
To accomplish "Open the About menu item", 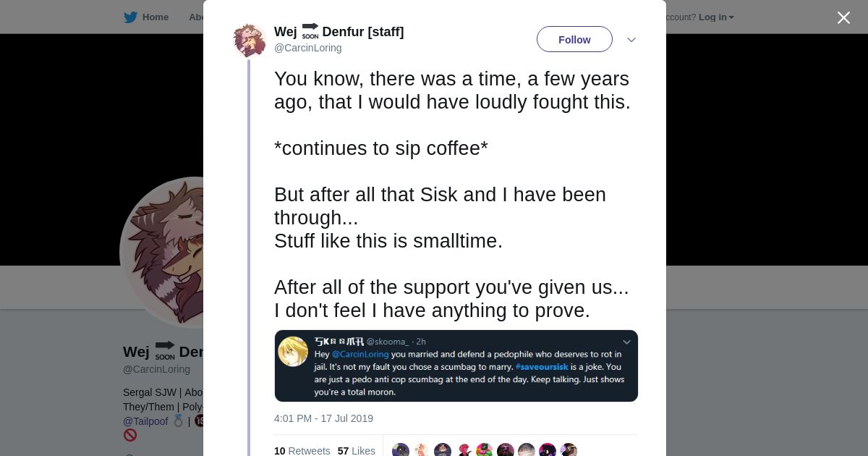I will [x=197, y=17].
